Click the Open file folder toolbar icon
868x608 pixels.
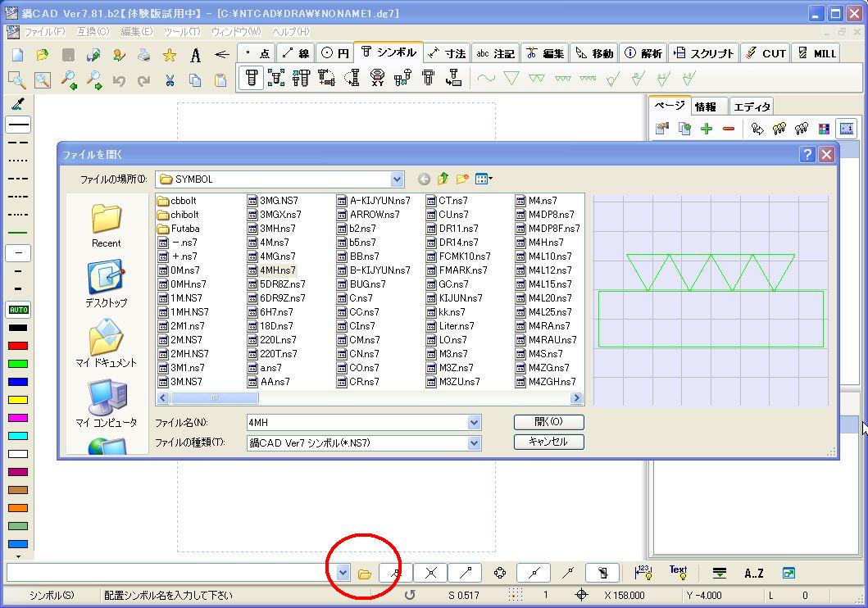[43, 55]
